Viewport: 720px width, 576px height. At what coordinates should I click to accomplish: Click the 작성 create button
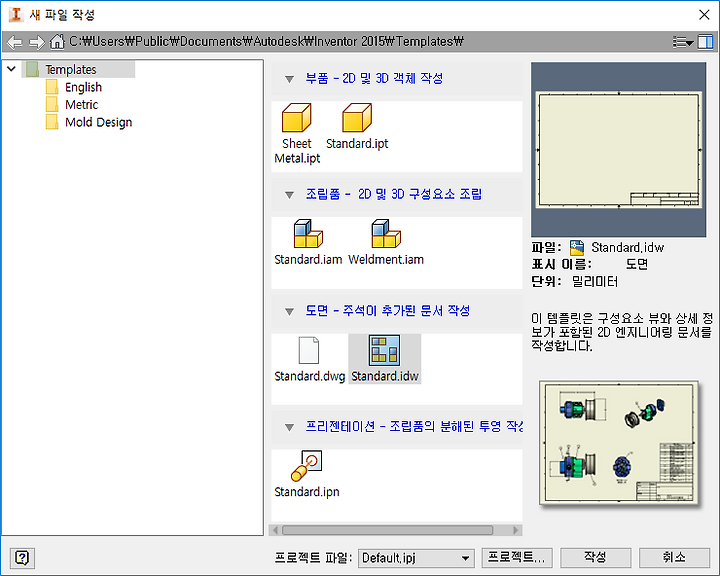(x=596, y=558)
